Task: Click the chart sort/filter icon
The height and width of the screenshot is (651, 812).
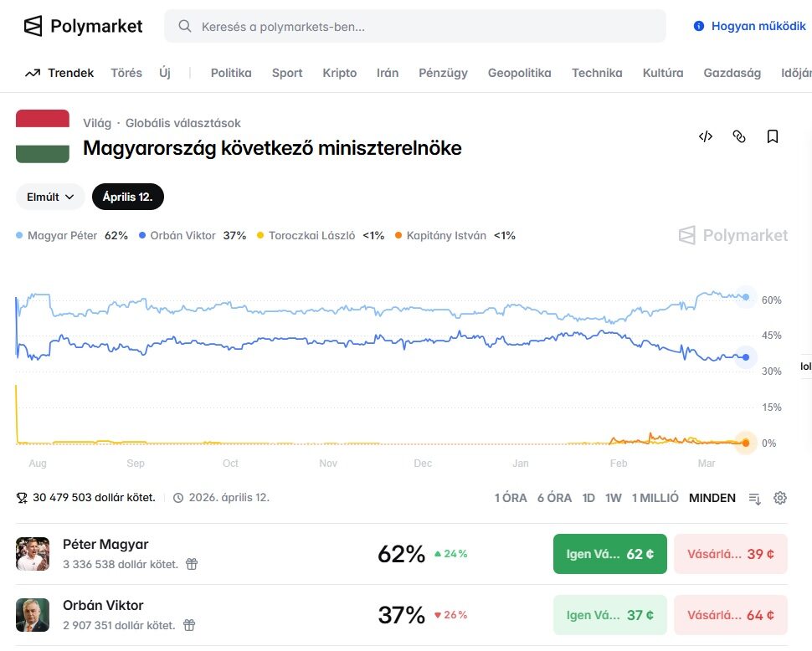Action: coord(755,499)
